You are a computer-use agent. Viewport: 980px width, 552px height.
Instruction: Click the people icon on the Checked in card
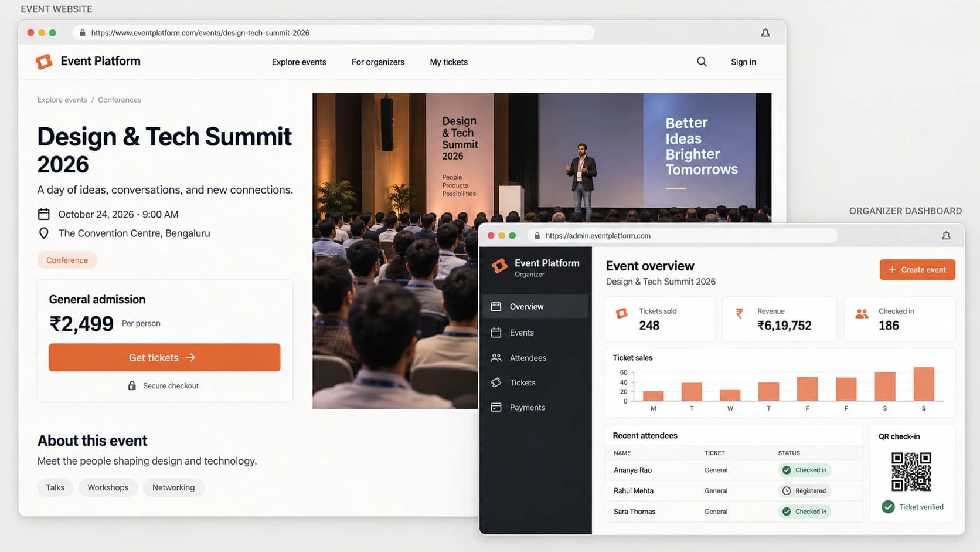[862, 314]
